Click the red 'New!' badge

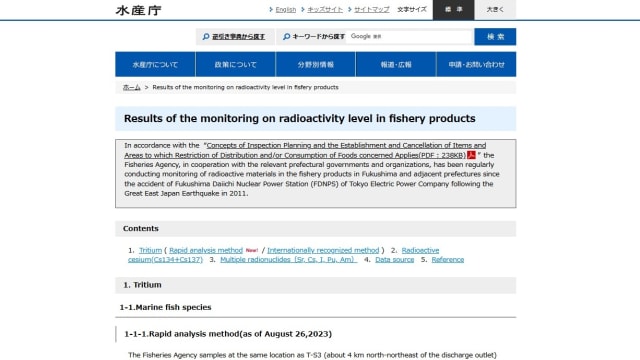[252, 250]
